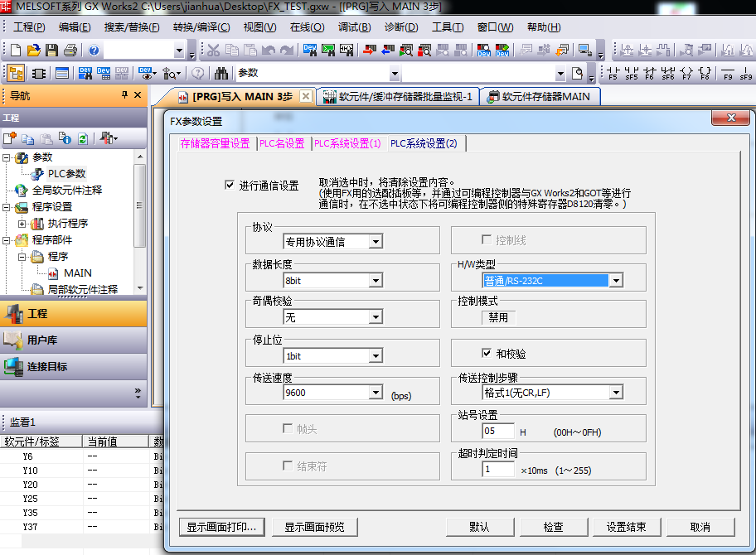Switch to PLC系统设置(1) tab
The image size is (756, 555).
(x=347, y=143)
